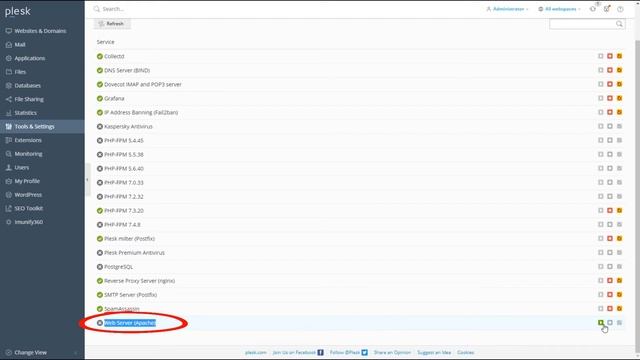This screenshot has width=640, height=360.
Task: Open the Cookies footer link
Action: (x=465, y=352)
